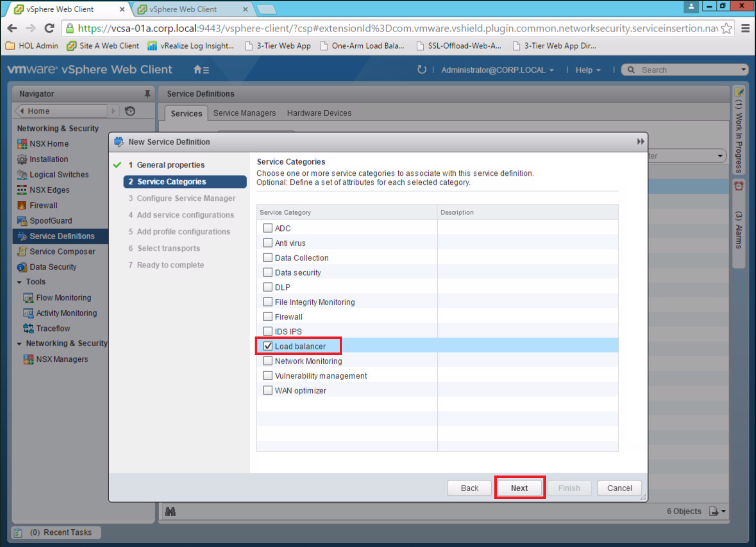Check the Data Collection category
The height and width of the screenshot is (547, 756).
pos(268,257)
